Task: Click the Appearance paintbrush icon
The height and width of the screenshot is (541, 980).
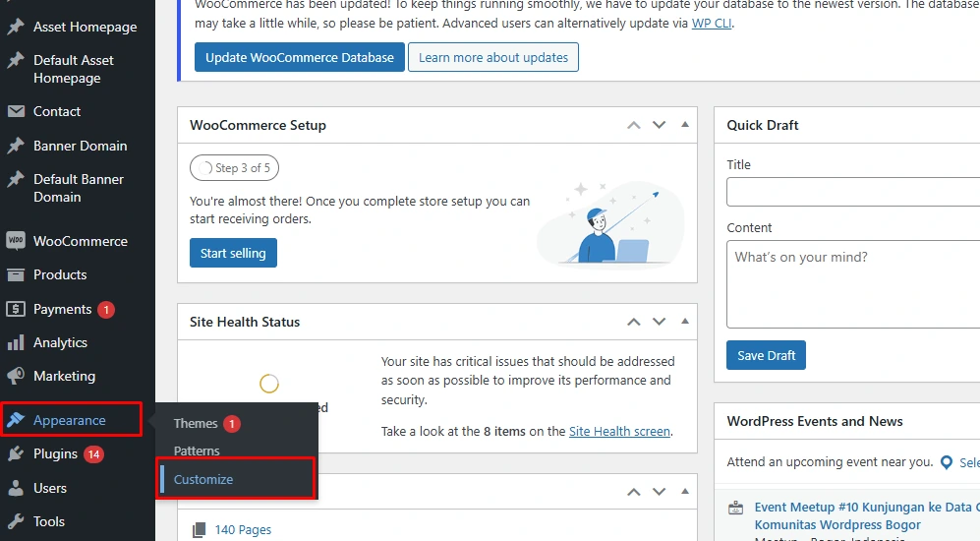Action: pyautogui.click(x=16, y=420)
